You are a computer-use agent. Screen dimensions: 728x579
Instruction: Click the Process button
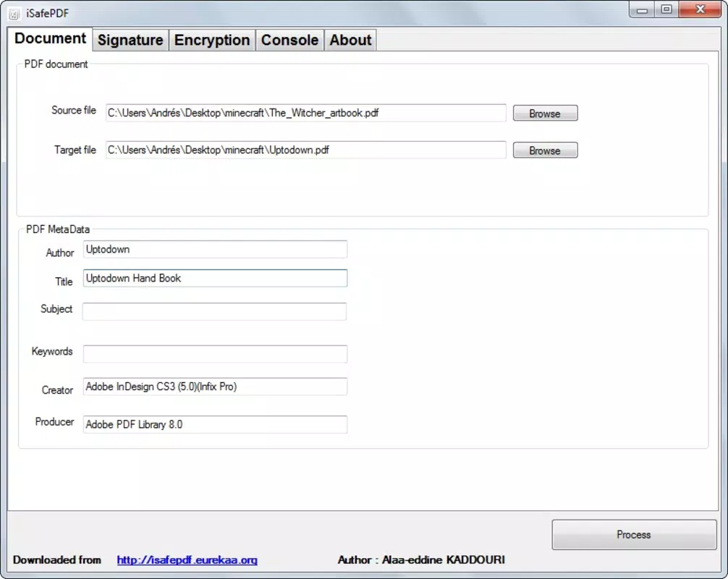pyautogui.click(x=634, y=534)
